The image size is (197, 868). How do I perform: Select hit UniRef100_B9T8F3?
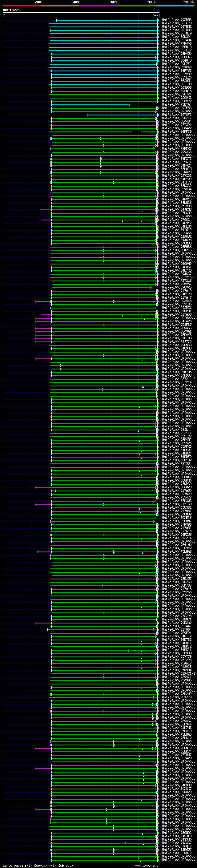pos(177,115)
